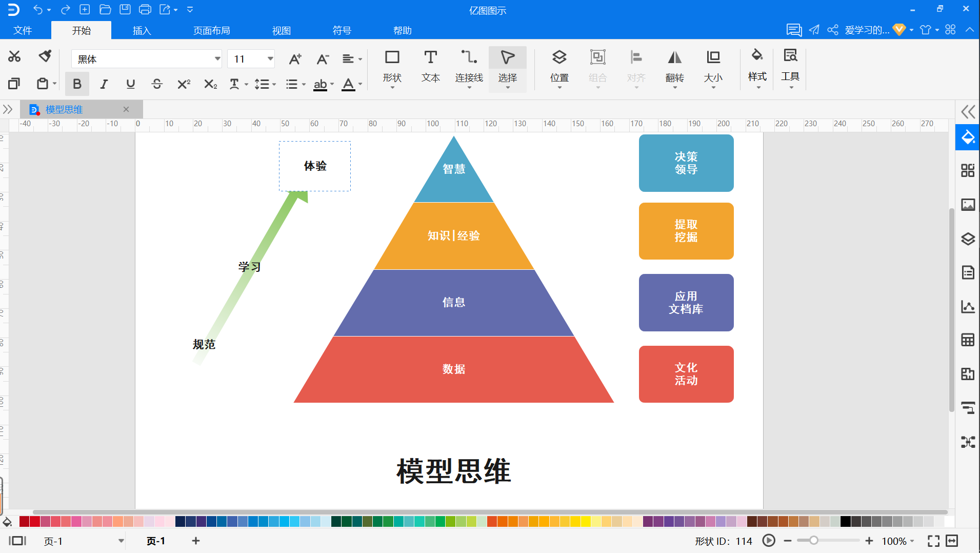Select the 决策领导 blue rounded box
The height and width of the screenshot is (553, 980).
pos(686,163)
